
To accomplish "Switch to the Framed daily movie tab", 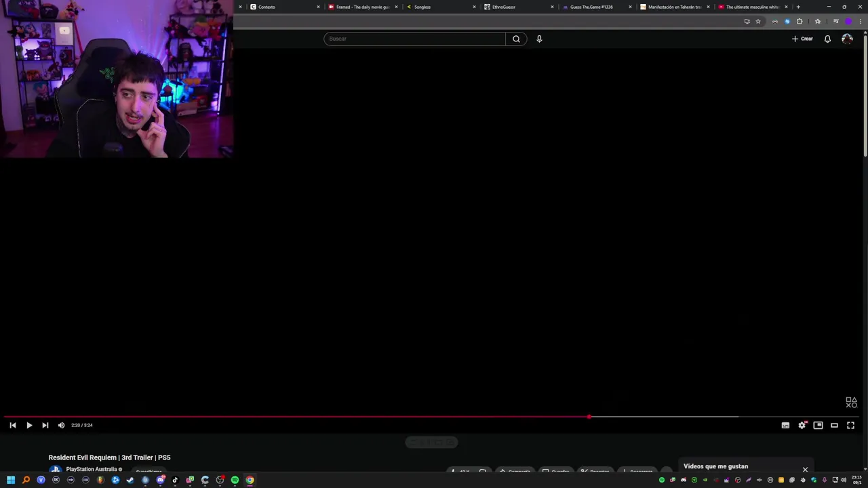I will pos(362,7).
